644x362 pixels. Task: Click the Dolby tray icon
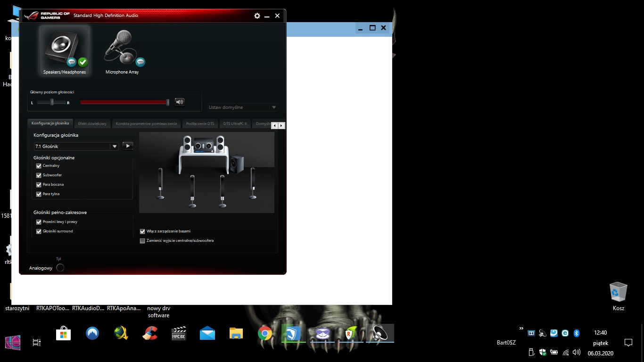(531, 333)
